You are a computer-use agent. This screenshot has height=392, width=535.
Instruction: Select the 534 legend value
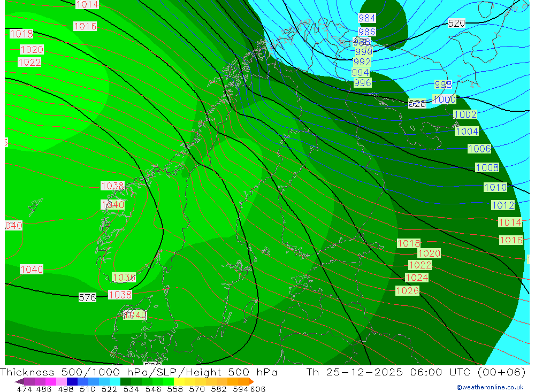(x=132, y=389)
